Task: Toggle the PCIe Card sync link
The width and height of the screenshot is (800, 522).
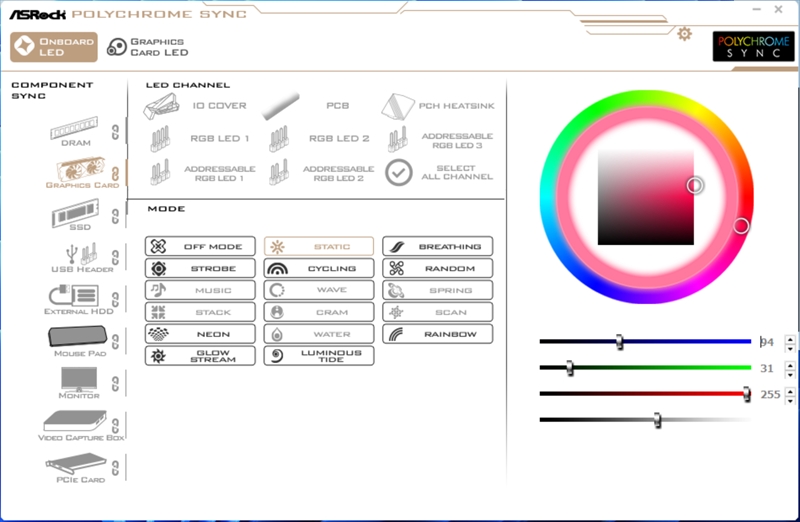Action: (115, 467)
